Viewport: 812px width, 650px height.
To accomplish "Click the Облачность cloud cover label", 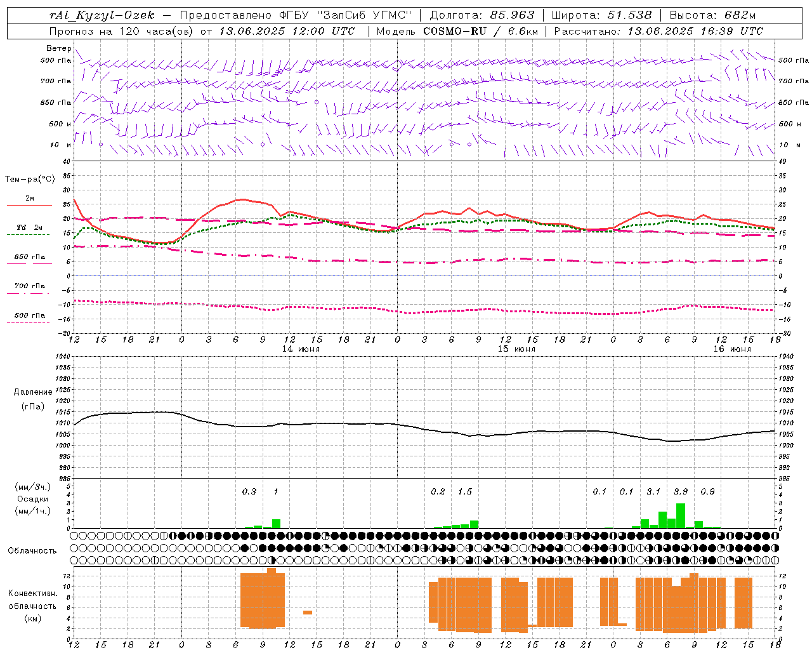I will (x=32, y=551).
